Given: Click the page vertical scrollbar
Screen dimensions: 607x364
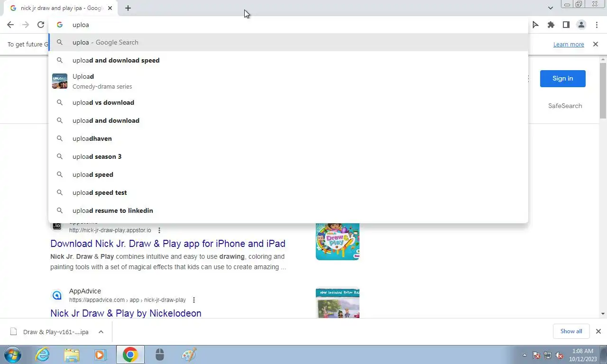Looking at the screenshot, I should tap(603, 91).
